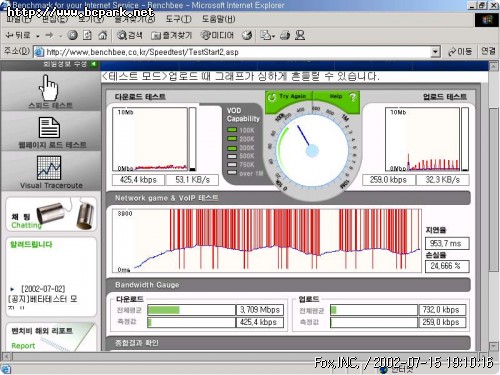Screen dimensions: 500x375
Task: Open the Back button history dropdown arrow
Action: [x=38, y=36]
